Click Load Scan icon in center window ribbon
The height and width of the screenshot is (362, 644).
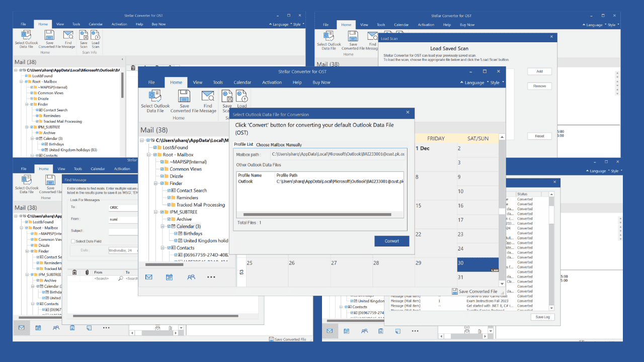[242, 96]
